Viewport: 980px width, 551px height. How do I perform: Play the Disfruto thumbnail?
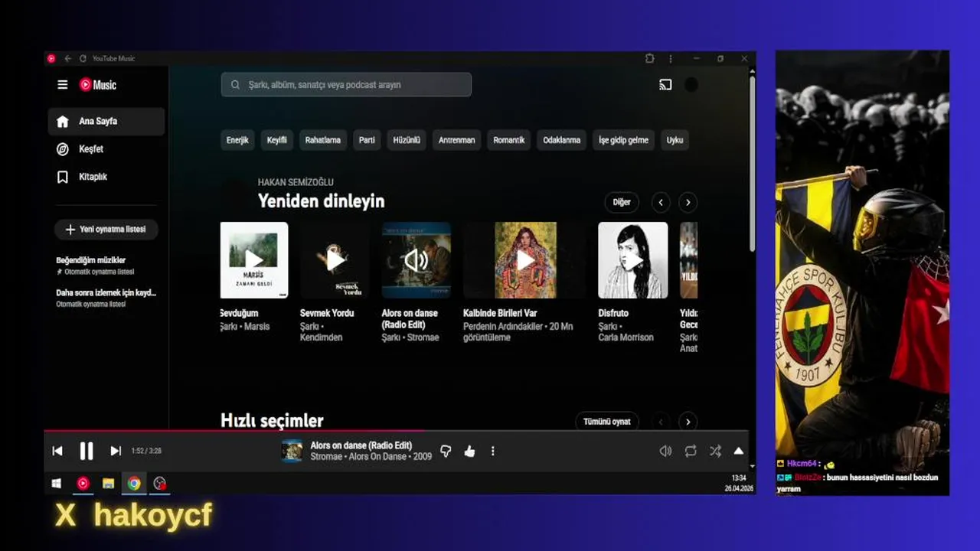(x=633, y=260)
